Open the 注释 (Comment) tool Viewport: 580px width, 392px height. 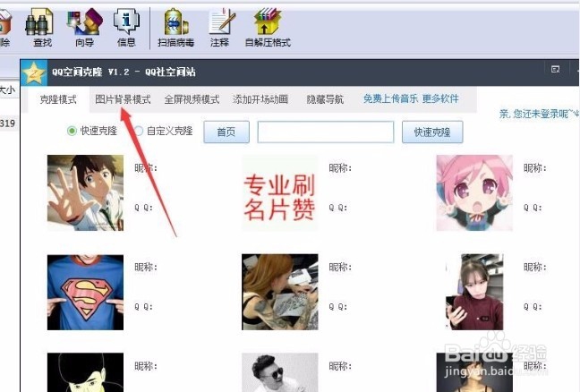[x=220, y=28]
